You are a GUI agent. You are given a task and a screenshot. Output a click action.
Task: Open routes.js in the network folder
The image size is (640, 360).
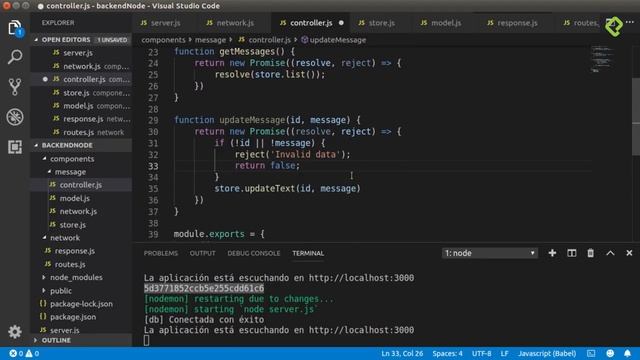(x=70, y=264)
